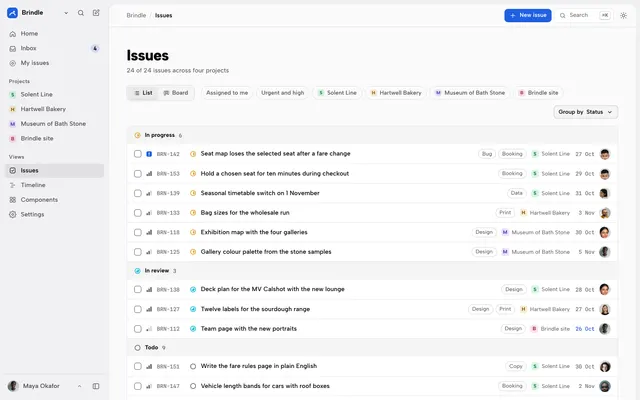Click the in-progress status icon on BRN-118
This screenshot has height=400, width=640.
(193, 232)
